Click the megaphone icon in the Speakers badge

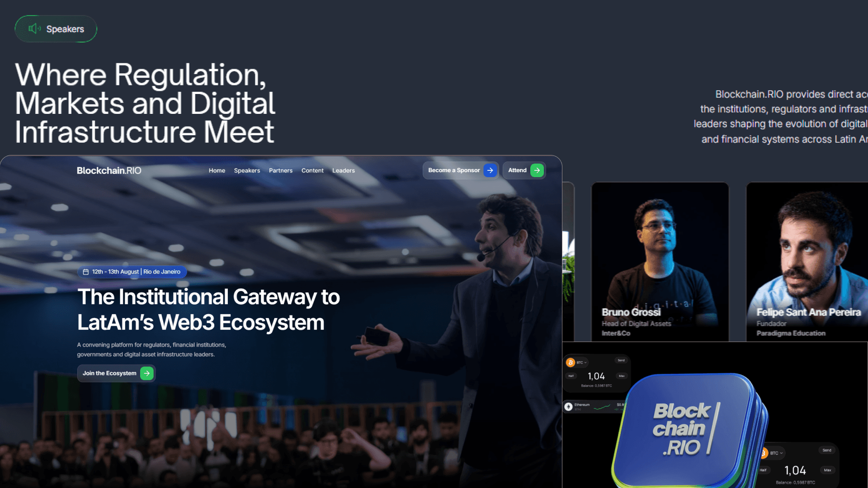click(34, 29)
